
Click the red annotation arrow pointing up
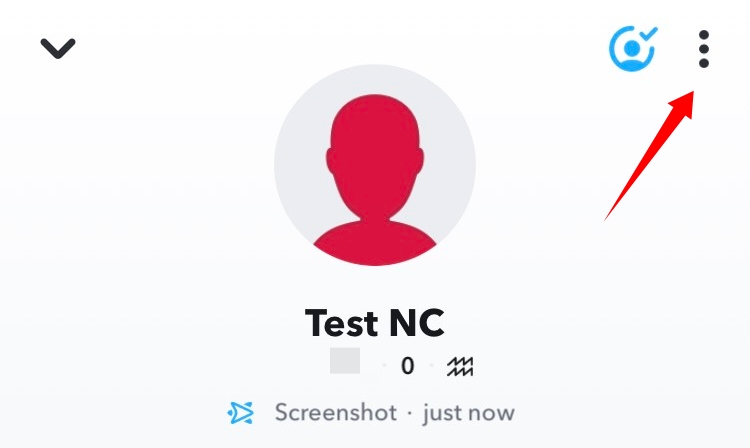coord(650,155)
